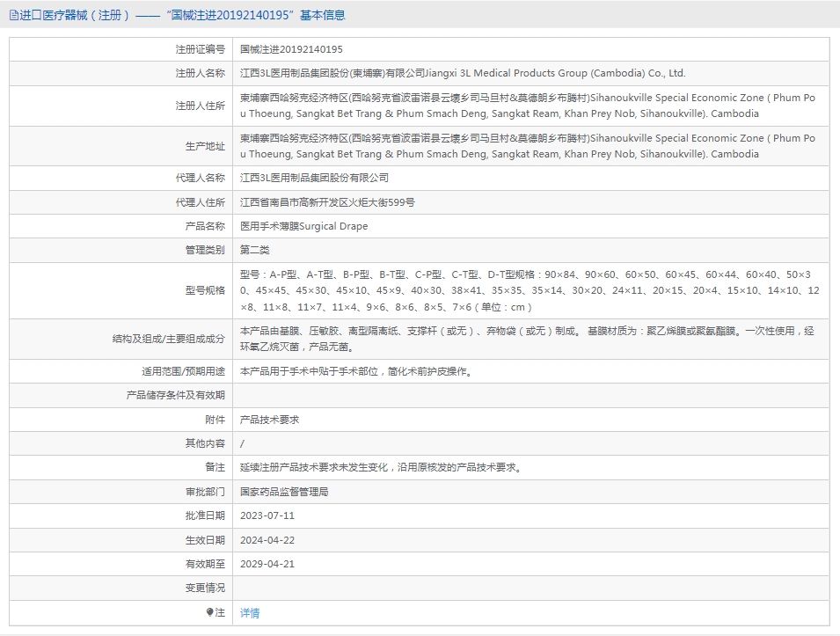The height and width of the screenshot is (636, 840).
Task: Click the document icon beside the page title
Action: click(13, 16)
